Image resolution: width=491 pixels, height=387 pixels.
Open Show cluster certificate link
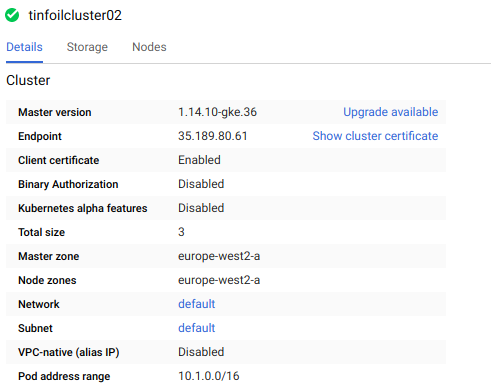tap(375, 136)
